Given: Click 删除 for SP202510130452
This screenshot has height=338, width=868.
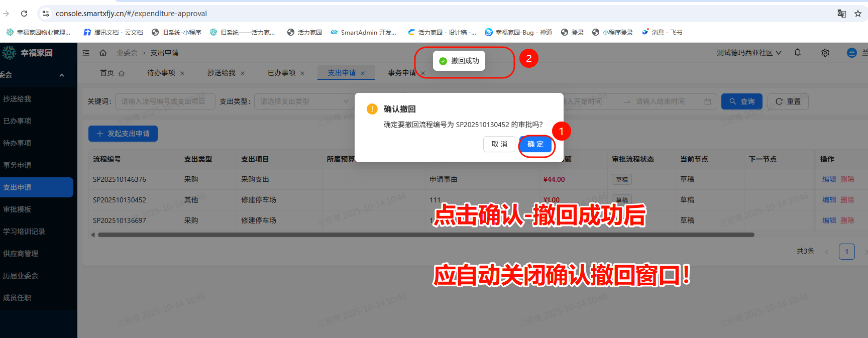Looking at the screenshot, I should pos(847,200).
